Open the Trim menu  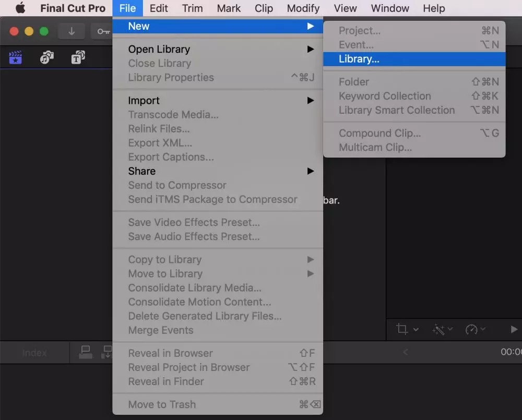click(x=192, y=8)
